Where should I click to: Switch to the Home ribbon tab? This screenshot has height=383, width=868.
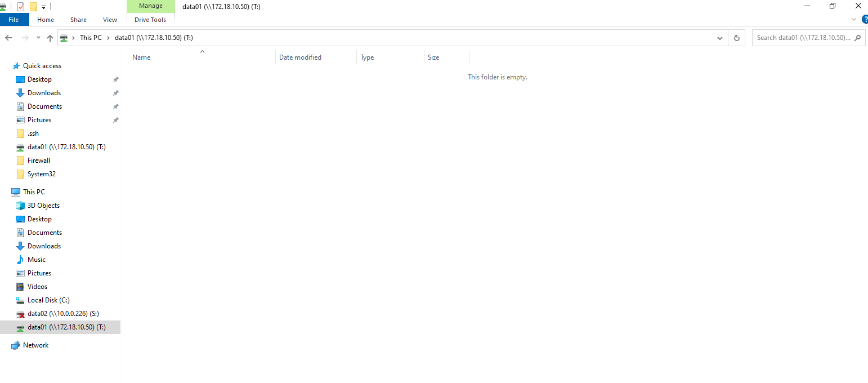click(x=46, y=20)
